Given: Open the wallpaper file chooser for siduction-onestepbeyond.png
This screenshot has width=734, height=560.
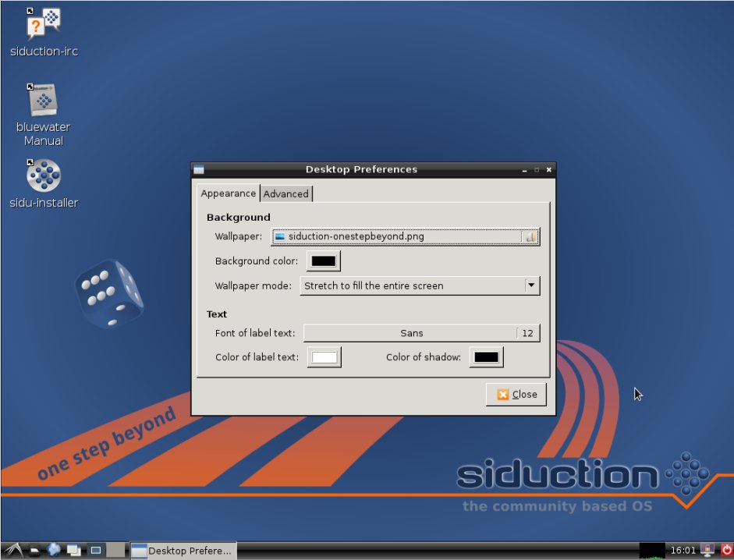Looking at the screenshot, I should click(x=405, y=237).
